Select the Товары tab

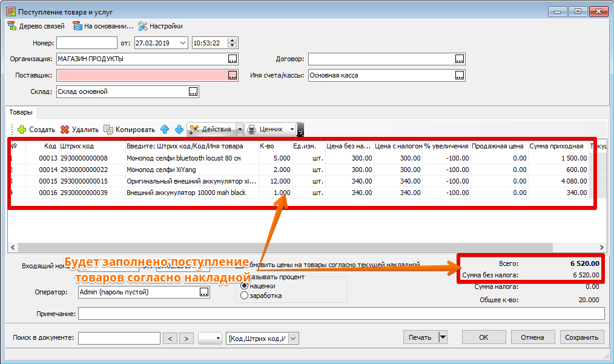(21, 113)
